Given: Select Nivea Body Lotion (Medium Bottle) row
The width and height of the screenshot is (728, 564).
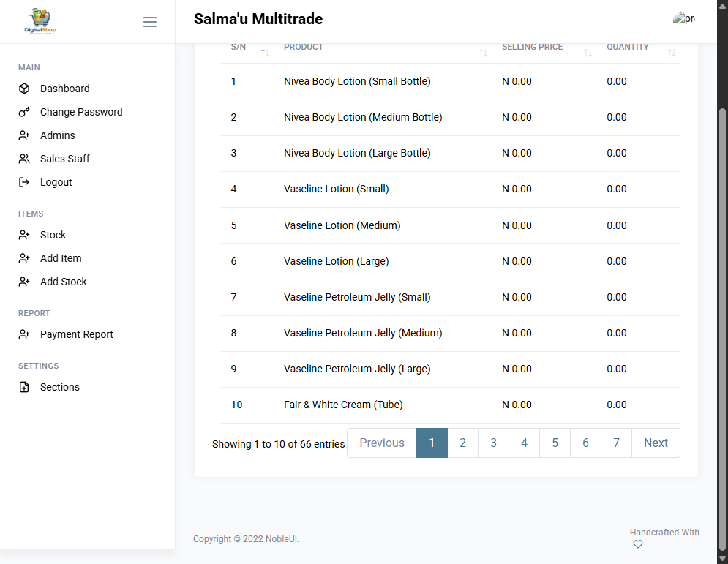Looking at the screenshot, I should point(451,118).
